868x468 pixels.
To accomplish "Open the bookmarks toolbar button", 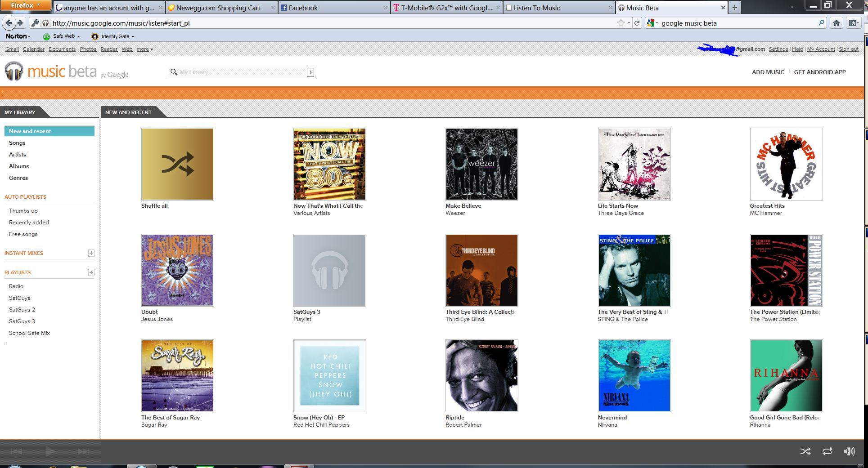I will coord(853,23).
